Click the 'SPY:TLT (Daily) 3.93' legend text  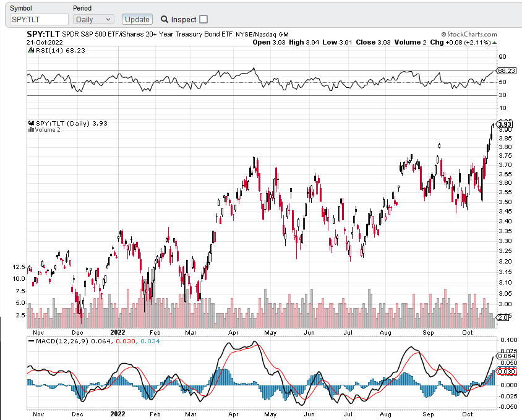72,123
